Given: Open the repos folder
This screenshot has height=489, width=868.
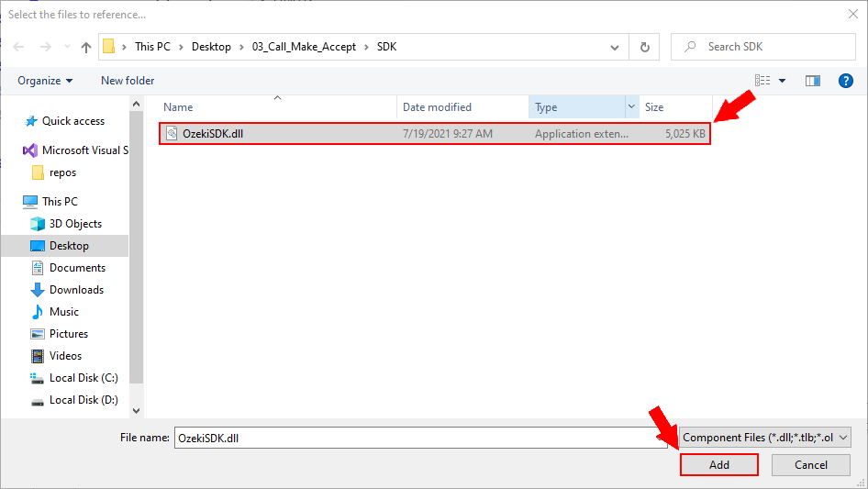Looking at the screenshot, I should tap(62, 172).
